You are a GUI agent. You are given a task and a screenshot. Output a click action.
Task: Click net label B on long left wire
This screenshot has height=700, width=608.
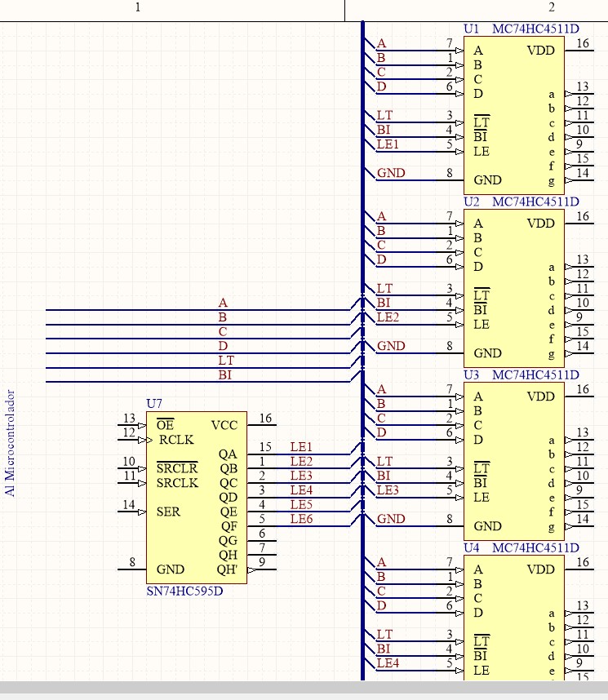coord(223,317)
